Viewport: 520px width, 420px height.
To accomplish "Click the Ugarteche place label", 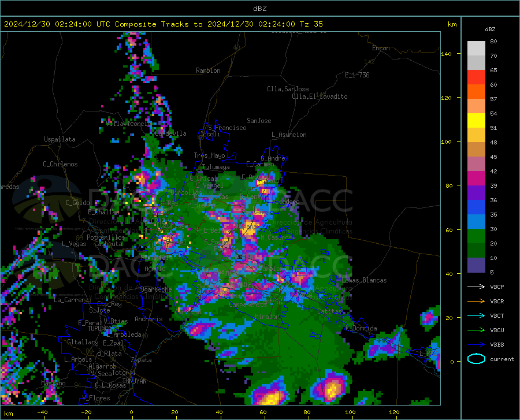I will (156, 289).
